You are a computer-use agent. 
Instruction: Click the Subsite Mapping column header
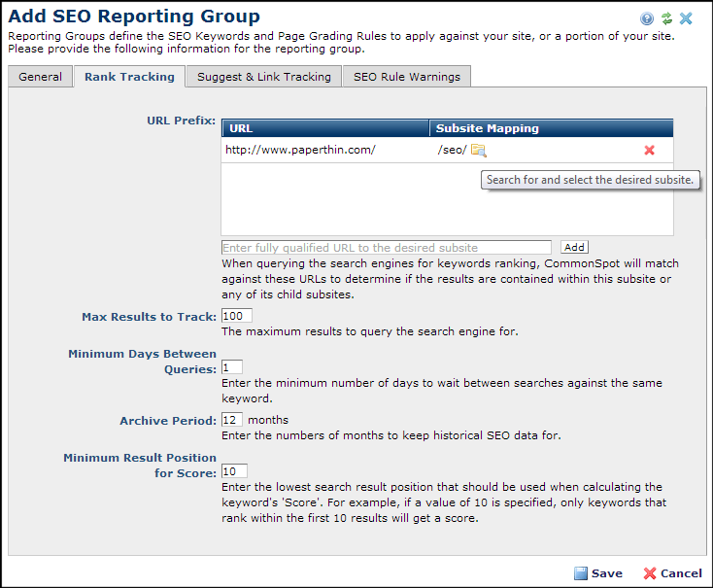coord(551,128)
